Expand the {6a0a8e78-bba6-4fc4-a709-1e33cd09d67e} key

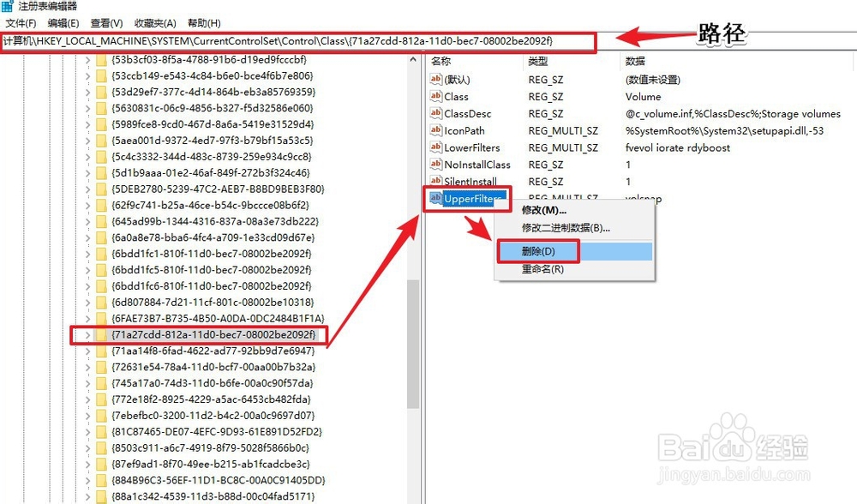click(88, 237)
